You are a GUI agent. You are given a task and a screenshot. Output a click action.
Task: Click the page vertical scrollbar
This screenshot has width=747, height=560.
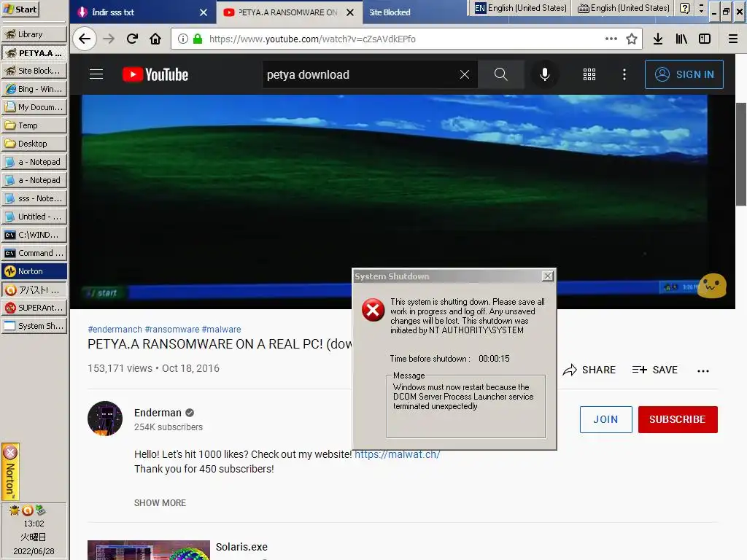tap(741, 155)
